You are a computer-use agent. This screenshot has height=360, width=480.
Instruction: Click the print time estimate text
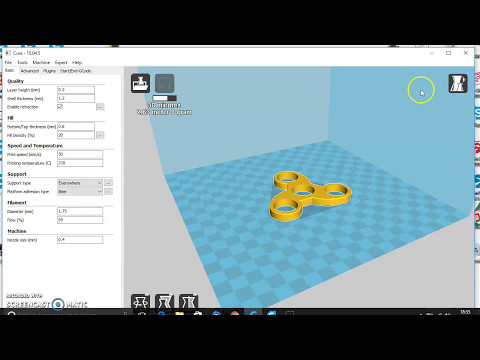tap(164, 105)
